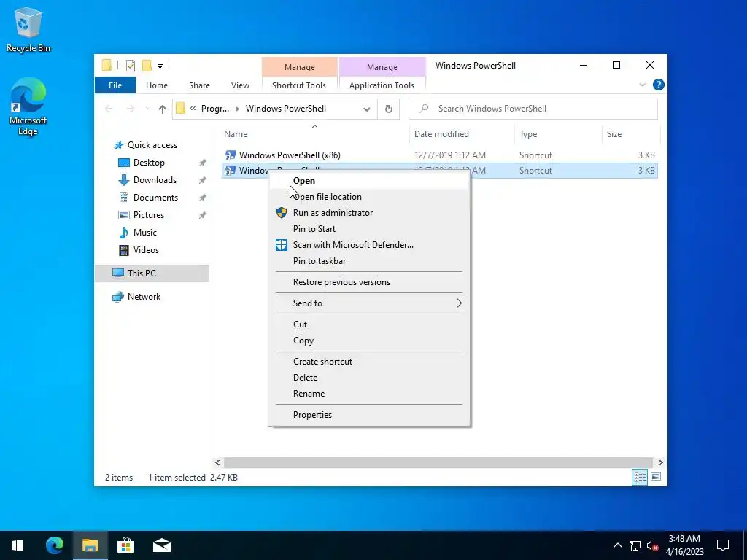Open Downloads in navigation pane
Image resolution: width=747 pixels, height=560 pixels.
tap(155, 180)
